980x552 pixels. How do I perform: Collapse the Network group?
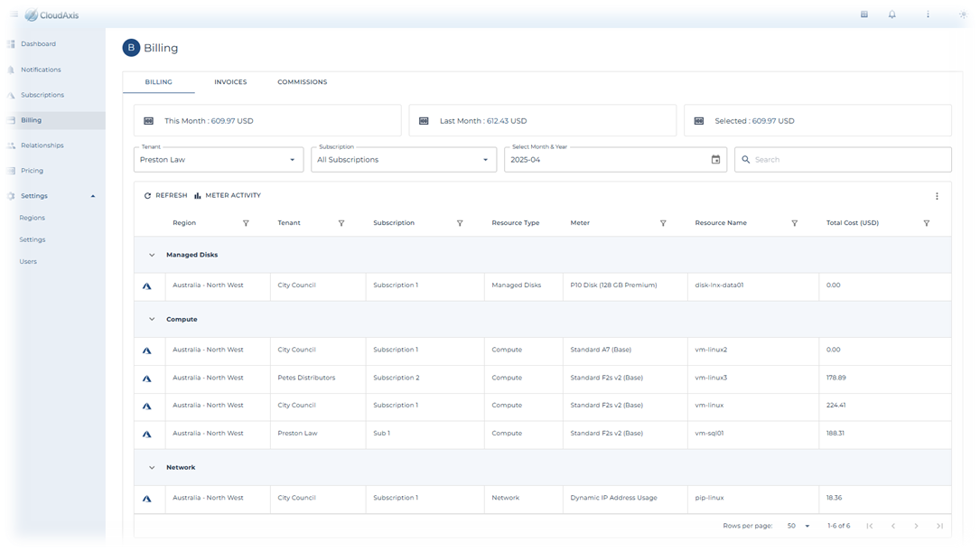pos(152,468)
